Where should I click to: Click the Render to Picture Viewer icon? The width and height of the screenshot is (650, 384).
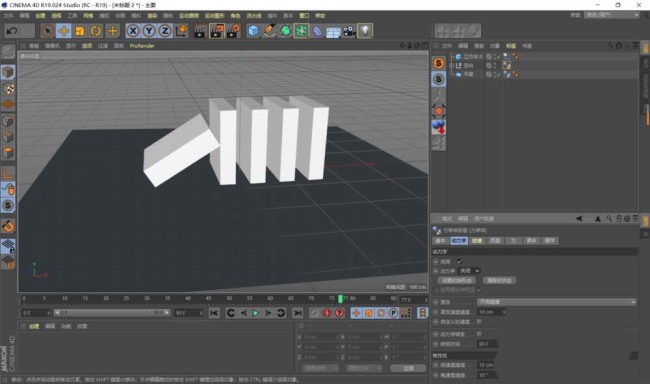pos(216,31)
